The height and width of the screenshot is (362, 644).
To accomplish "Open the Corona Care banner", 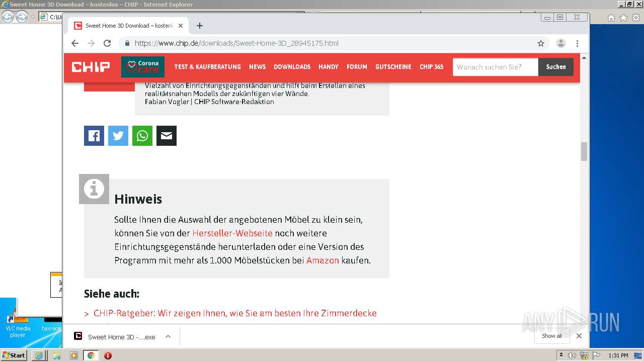I will coord(143,67).
